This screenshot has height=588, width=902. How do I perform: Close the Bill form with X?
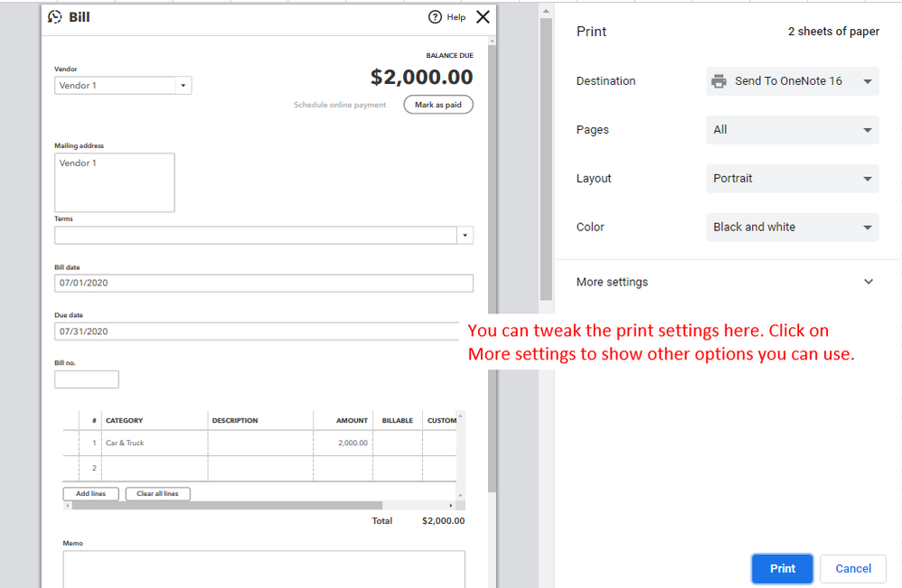pos(484,17)
